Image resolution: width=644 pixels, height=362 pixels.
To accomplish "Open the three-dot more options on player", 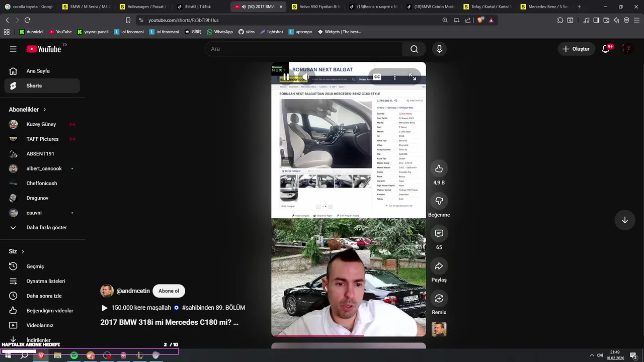I will click(x=395, y=77).
